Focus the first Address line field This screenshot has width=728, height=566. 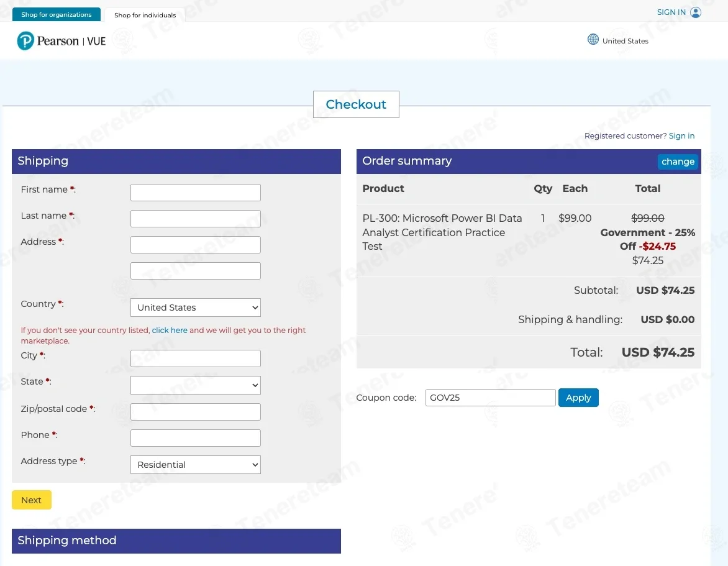coord(196,245)
